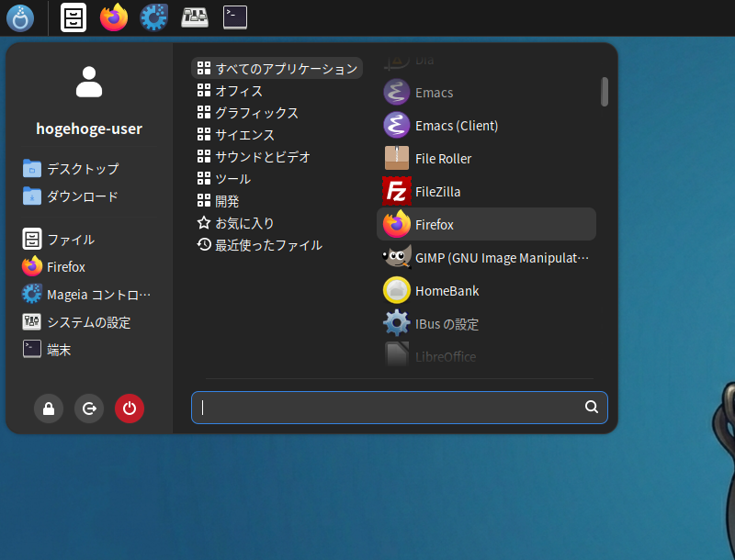This screenshot has height=560, width=735.
Task: Open the Mageia menu launcher icon
Action: coord(20,17)
